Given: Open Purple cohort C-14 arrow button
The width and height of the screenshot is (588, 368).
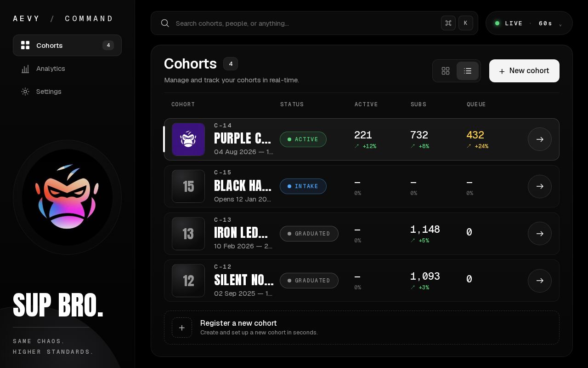Looking at the screenshot, I should tap(540, 139).
